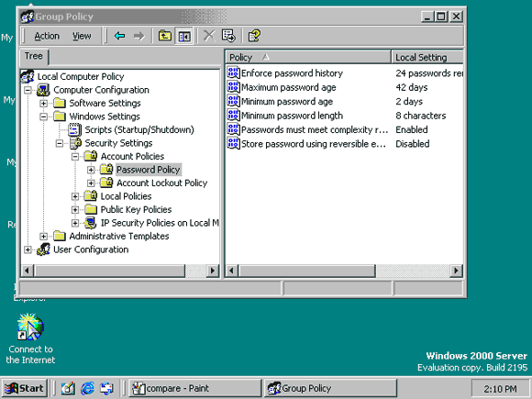The height and width of the screenshot is (399, 532).
Task: Click the tree pane's right scroll arrow
Action: click(213, 271)
